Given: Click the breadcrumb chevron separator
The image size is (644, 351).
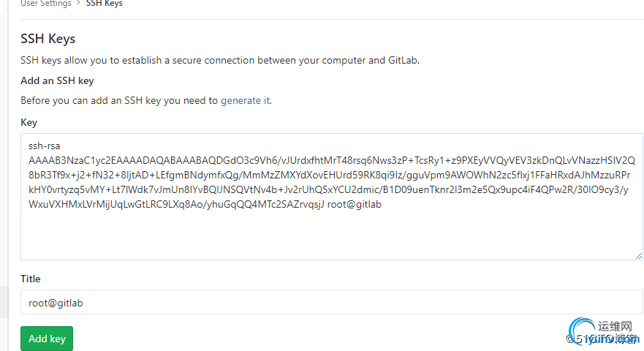Looking at the screenshot, I should 78,3.
